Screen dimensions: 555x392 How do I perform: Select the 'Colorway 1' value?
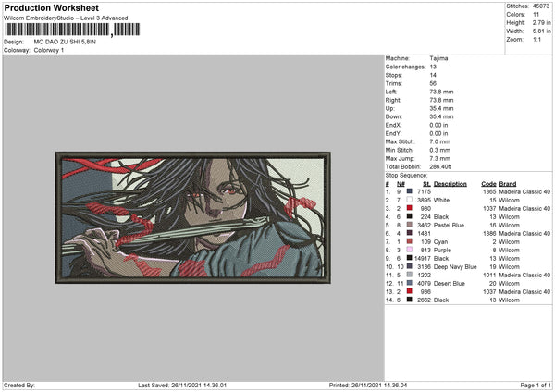click(49, 50)
